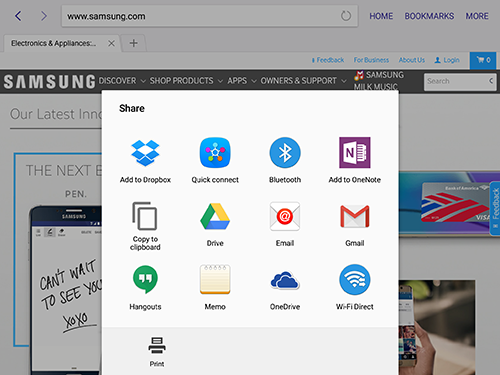The height and width of the screenshot is (375, 500).
Task: Tap the Quick connect share icon
Action: tap(215, 153)
